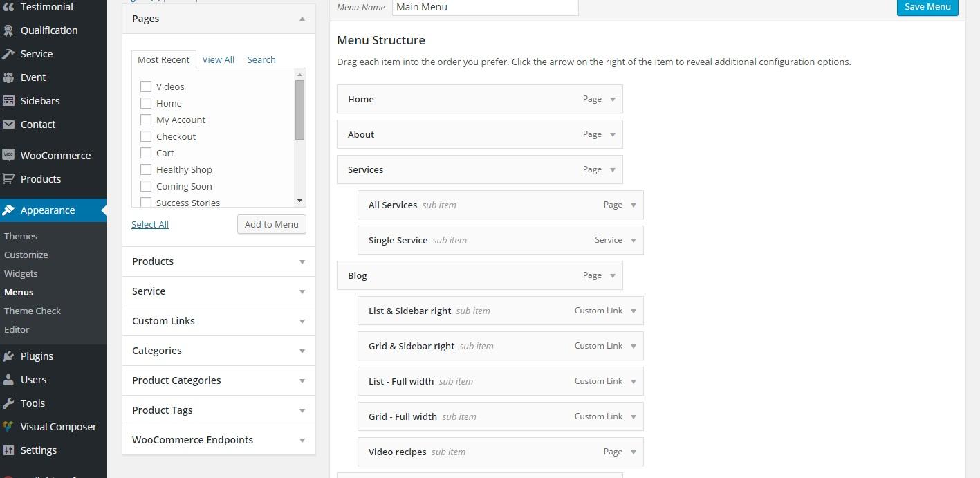Switch to the View All tab
The image size is (980, 478).
(218, 59)
